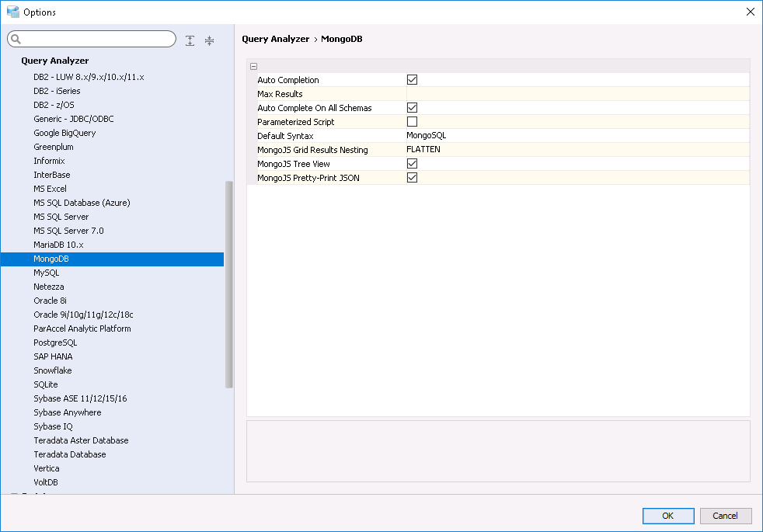
Task: Click the Max Results value field
Action: [575, 93]
